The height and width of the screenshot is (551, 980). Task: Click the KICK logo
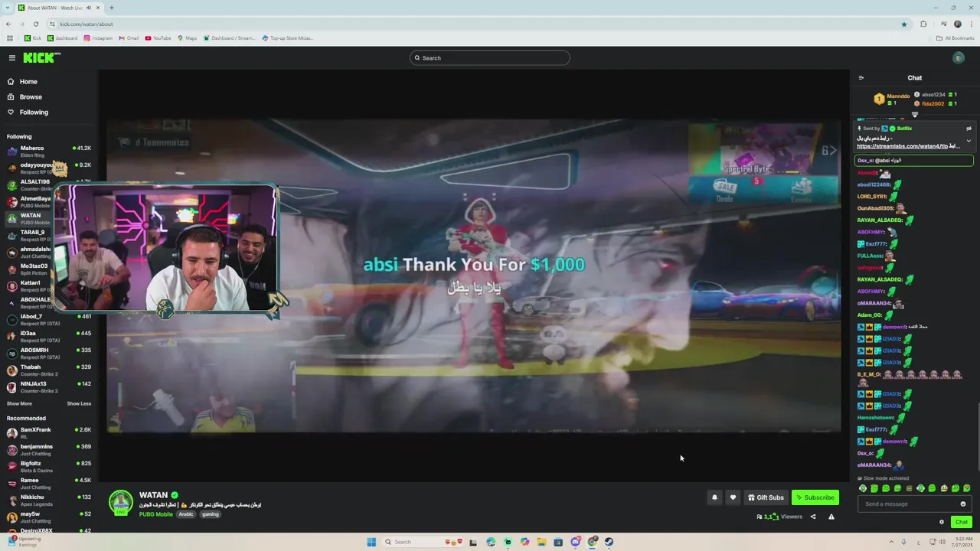click(x=41, y=57)
